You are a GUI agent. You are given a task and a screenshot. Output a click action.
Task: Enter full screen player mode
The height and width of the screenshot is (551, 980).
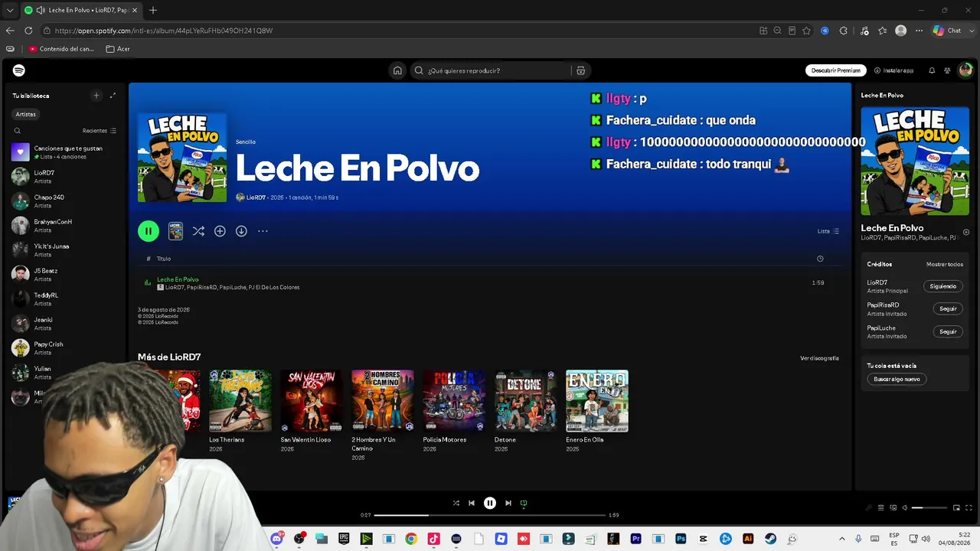click(x=968, y=507)
